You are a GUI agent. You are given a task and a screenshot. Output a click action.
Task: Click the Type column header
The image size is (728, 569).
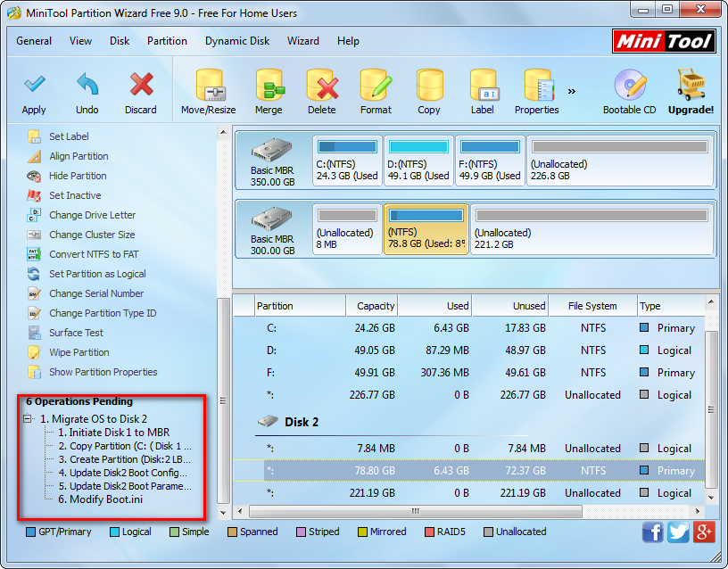pos(671,306)
